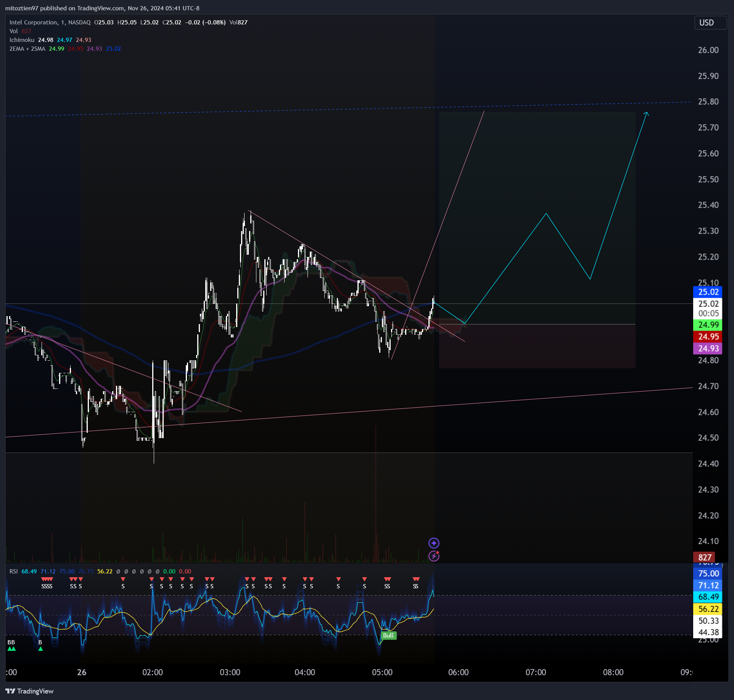Click the 04:00 time axis label

[x=305, y=672]
